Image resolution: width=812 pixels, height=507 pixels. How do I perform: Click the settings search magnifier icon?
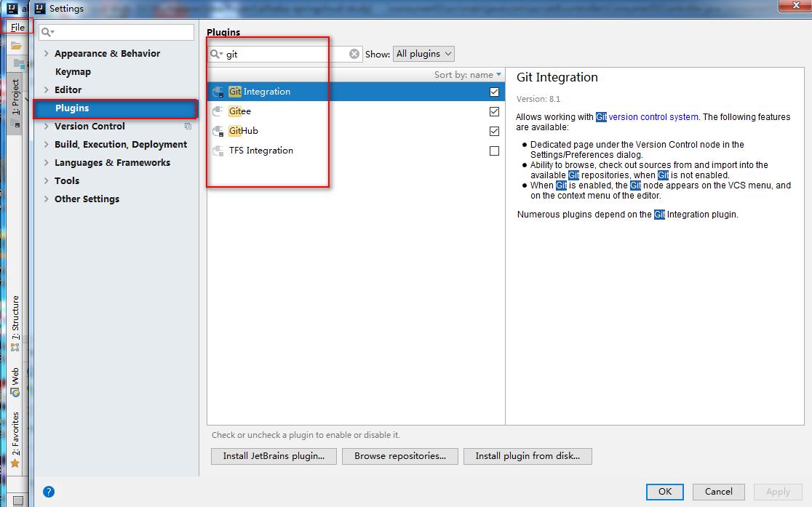(47, 32)
